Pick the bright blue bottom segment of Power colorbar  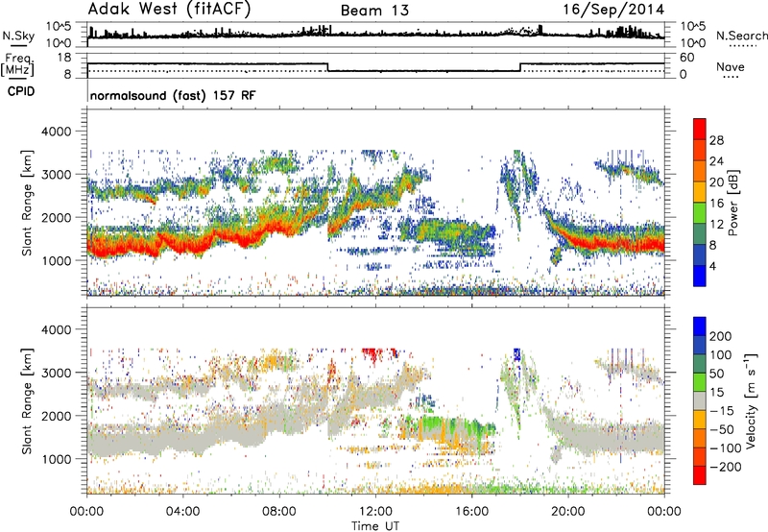tap(700, 276)
